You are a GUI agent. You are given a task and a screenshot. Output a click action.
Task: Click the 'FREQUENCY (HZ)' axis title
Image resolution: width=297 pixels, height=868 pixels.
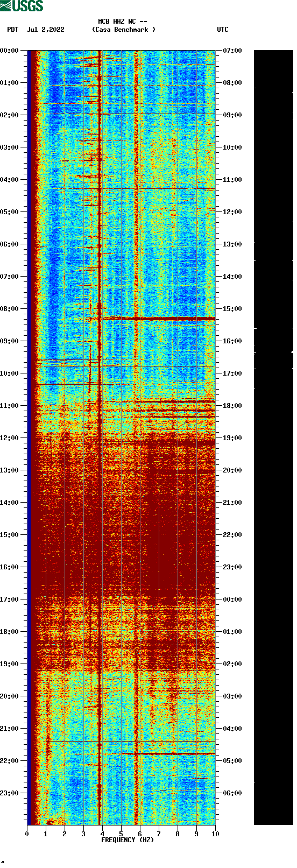tap(128, 839)
